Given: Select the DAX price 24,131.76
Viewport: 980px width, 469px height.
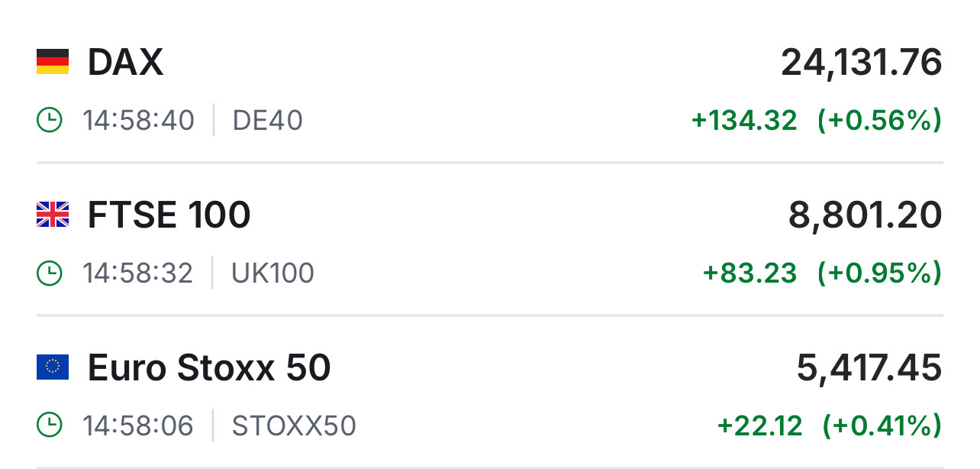Looking at the screenshot, I should 861,62.
